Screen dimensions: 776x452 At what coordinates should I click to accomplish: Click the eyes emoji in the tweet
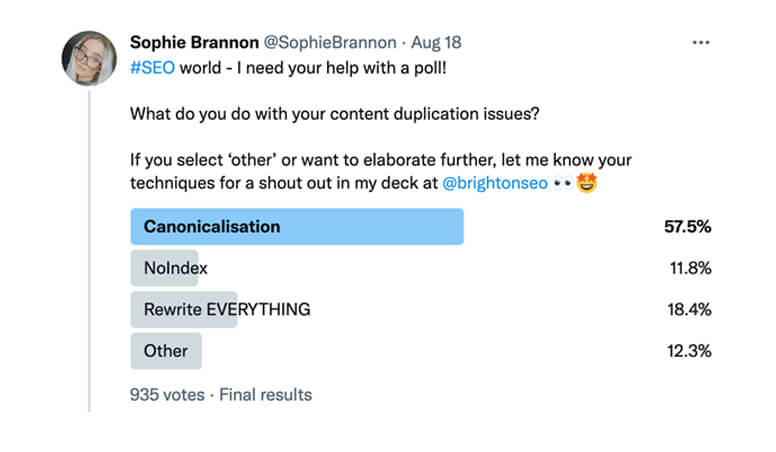click(561, 185)
